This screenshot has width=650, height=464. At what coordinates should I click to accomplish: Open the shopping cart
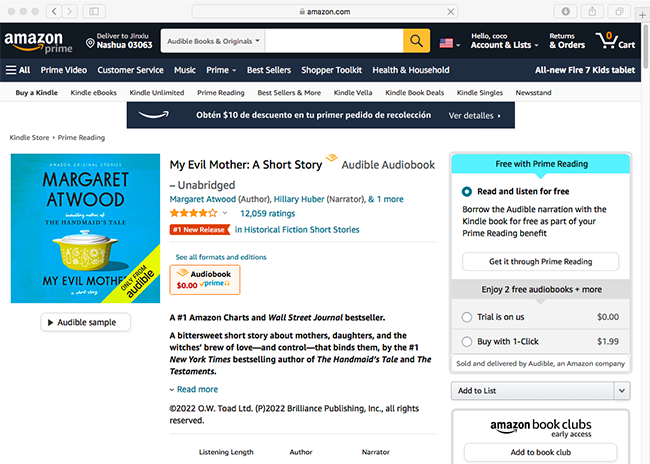(x=614, y=41)
